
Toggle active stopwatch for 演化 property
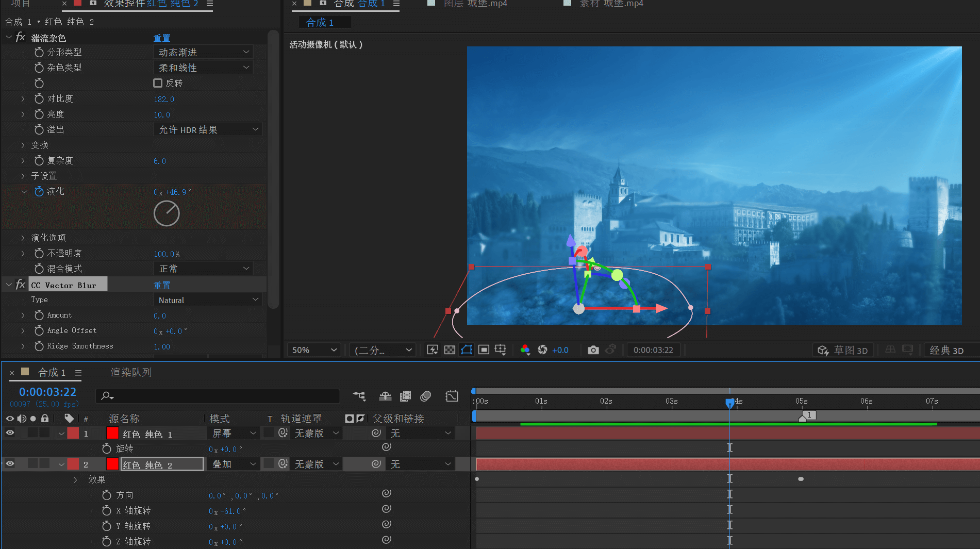point(39,191)
